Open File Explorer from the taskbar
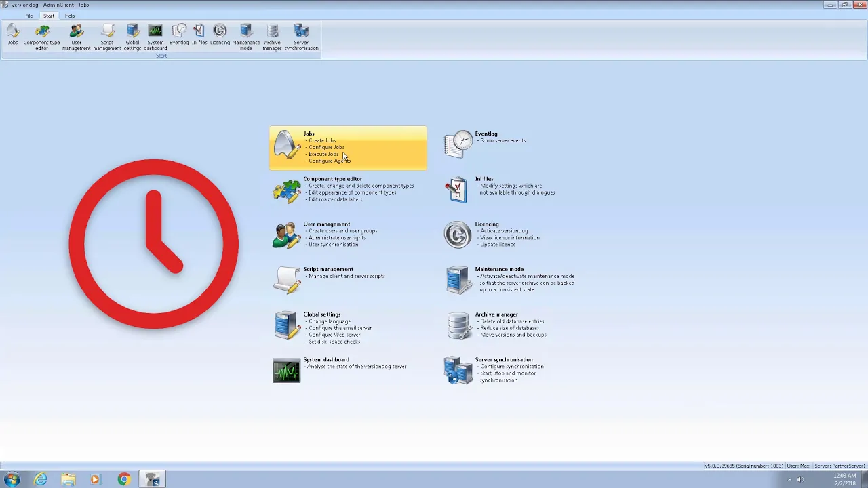Viewport: 868px width, 488px height. [x=68, y=479]
